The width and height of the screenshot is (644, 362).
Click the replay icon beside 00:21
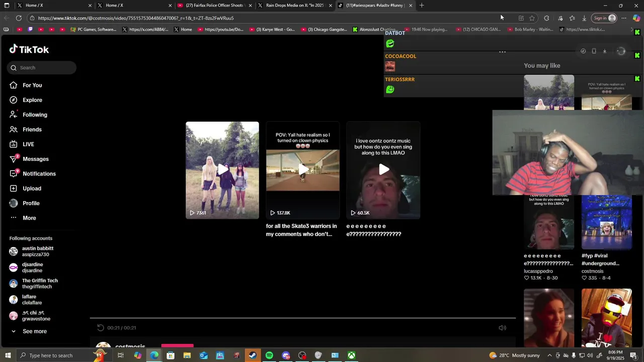(x=101, y=328)
